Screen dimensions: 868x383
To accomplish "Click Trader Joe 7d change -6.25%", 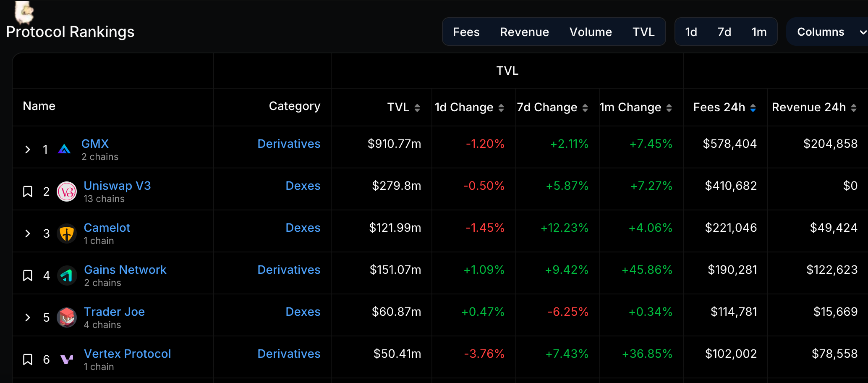I will [568, 312].
